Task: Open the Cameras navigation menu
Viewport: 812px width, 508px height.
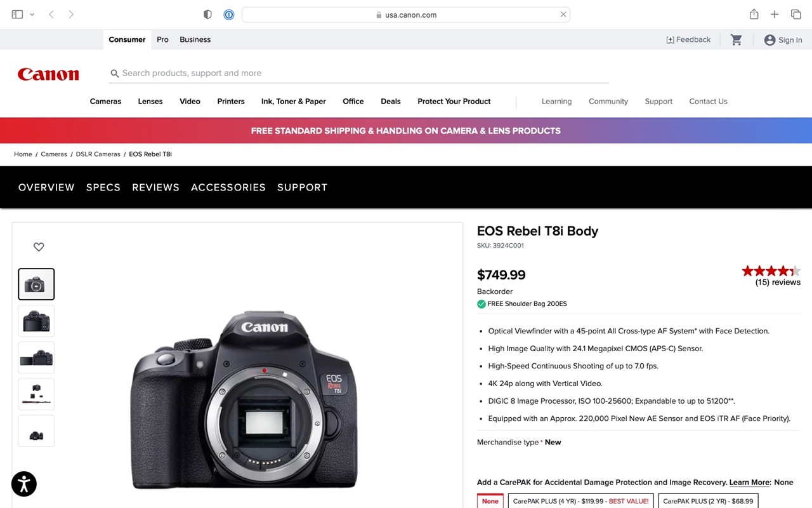Action: (105, 102)
